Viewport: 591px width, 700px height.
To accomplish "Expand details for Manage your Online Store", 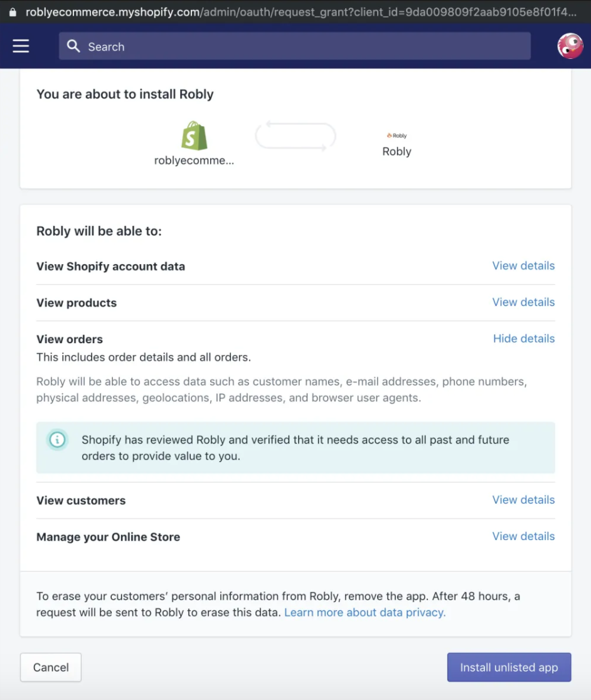I will (523, 536).
